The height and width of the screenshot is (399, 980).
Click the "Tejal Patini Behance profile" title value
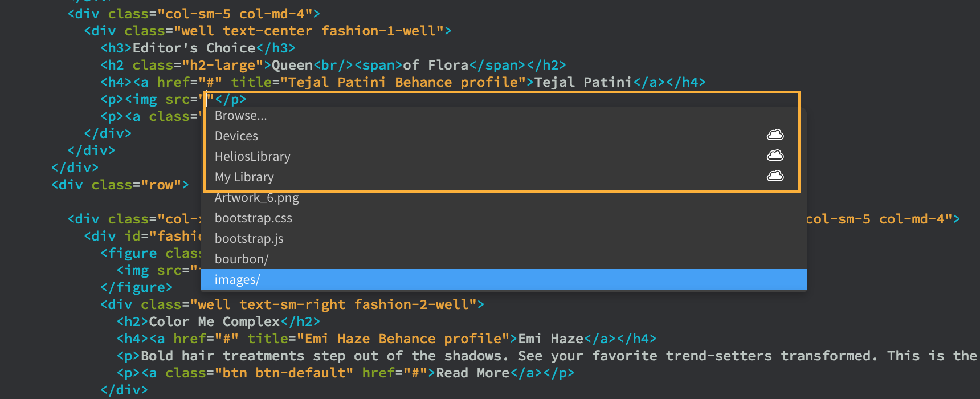point(403,82)
